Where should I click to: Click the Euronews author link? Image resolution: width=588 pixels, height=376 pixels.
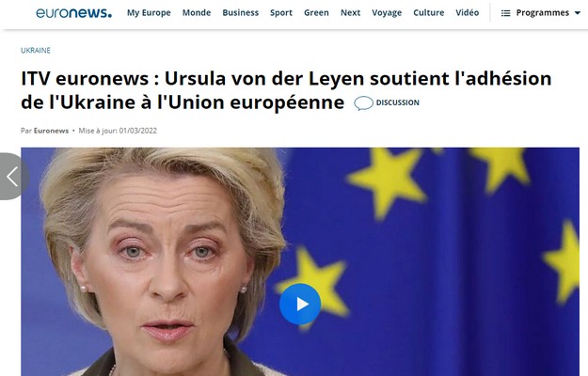click(x=51, y=131)
